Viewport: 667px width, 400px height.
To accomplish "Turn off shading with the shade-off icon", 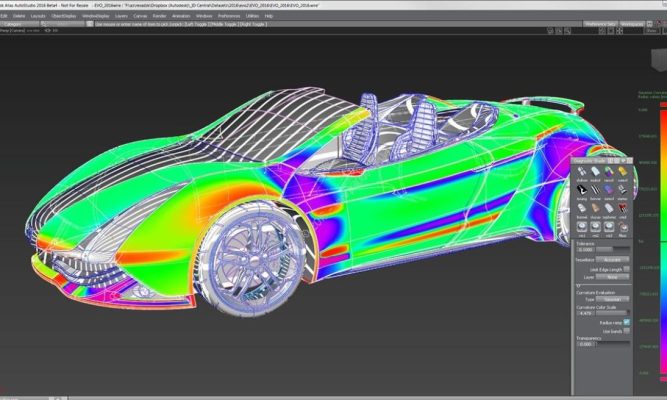I will [580, 173].
